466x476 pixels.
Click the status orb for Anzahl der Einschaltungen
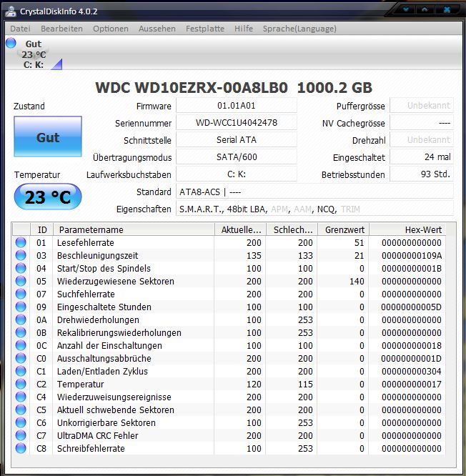[x=21, y=345]
